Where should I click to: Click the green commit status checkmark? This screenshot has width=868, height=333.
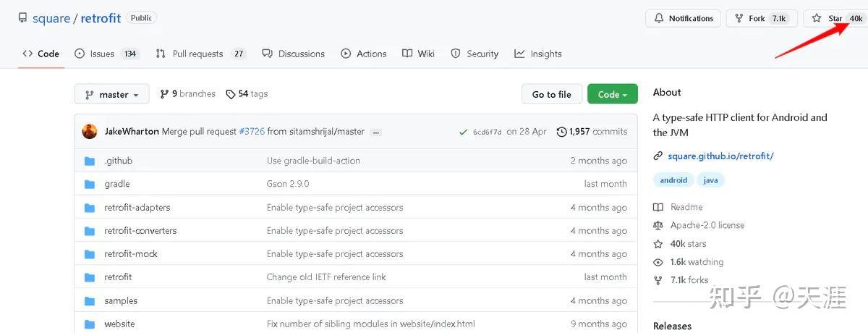(x=463, y=132)
